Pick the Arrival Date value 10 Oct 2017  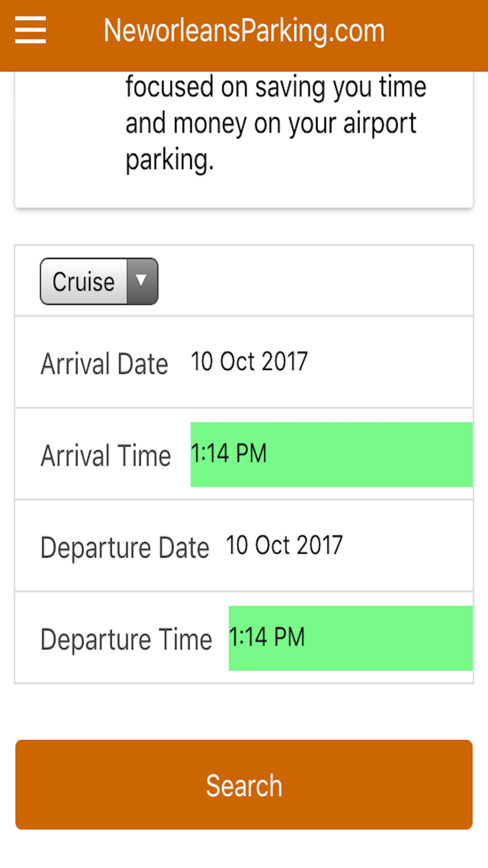(249, 362)
